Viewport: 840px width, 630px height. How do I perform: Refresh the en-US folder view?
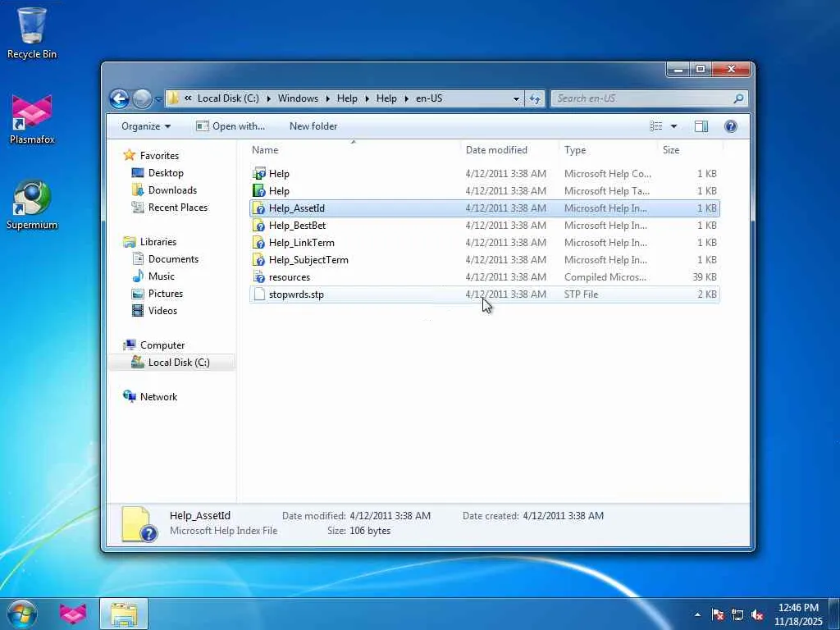pos(535,98)
